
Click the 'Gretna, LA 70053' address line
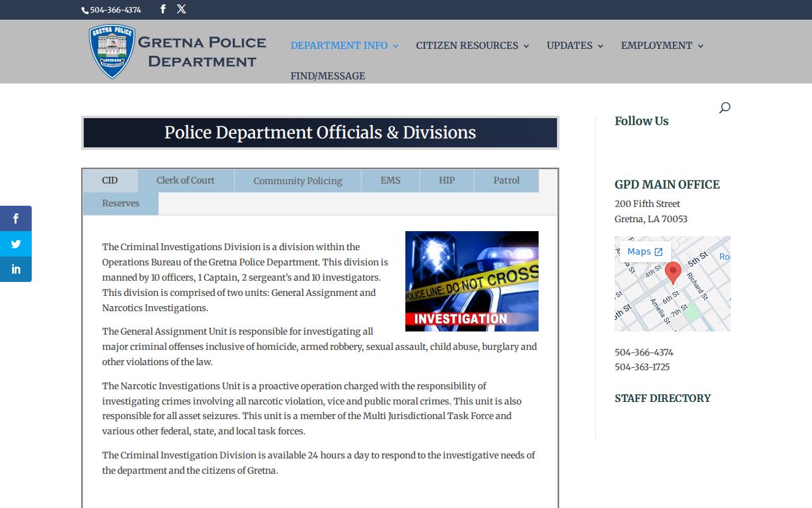(651, 219)
